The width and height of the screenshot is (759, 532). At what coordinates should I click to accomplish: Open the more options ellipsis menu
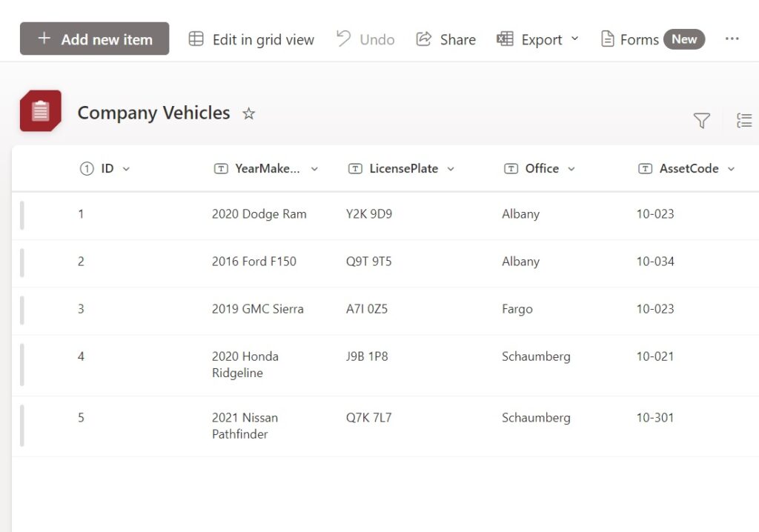(732, 39)
